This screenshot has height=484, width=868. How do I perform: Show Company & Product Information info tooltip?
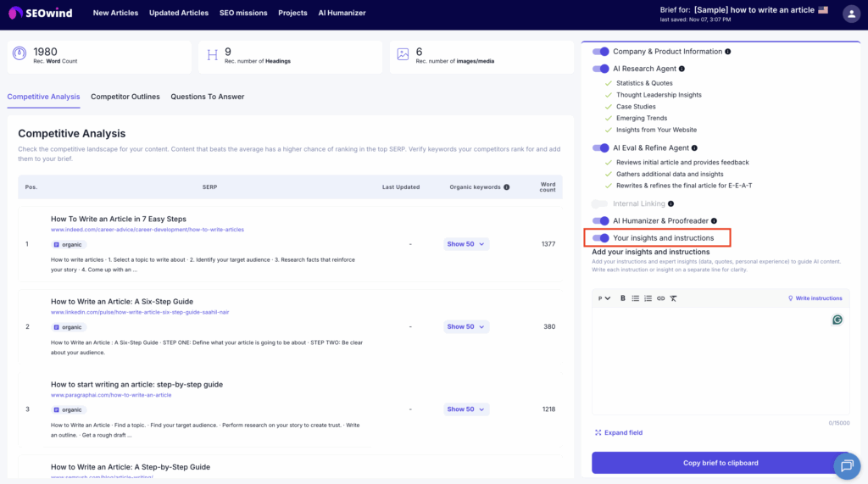pyautogui.click(x=728, y=52)
